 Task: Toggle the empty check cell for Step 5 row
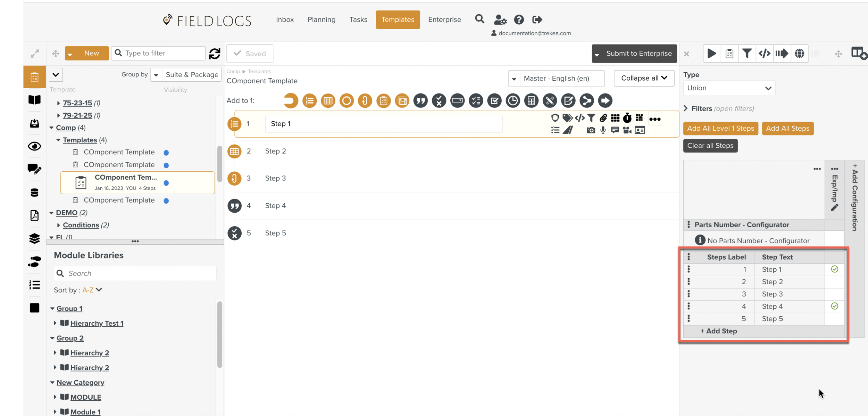pos(834,319)
